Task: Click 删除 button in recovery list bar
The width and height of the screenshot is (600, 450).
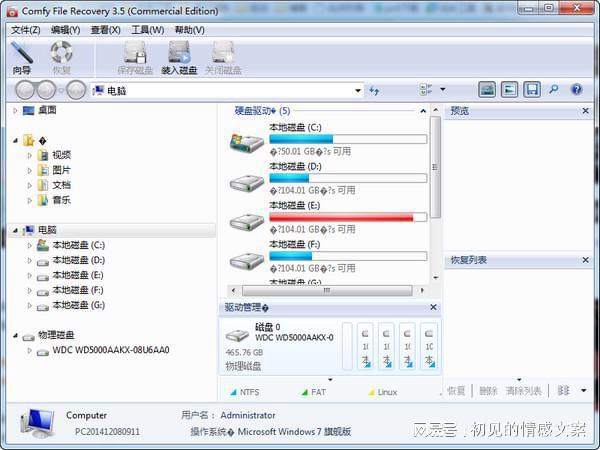Action: pyautogui.click(x=488, y=391)
